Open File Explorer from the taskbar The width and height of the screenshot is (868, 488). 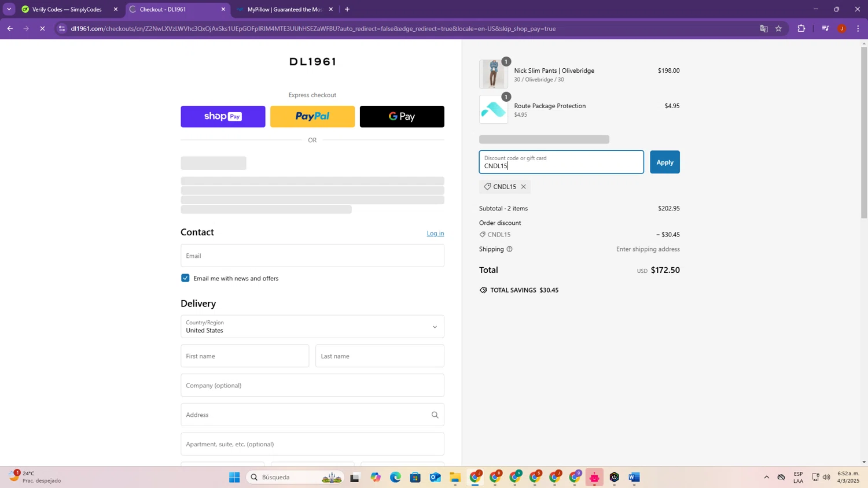click(x=455, y=477)
